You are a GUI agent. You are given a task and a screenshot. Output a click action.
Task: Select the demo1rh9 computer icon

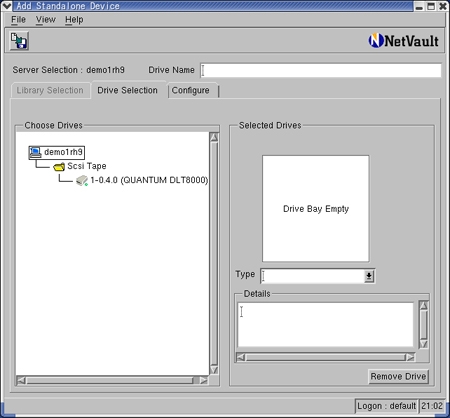(35, 152)
